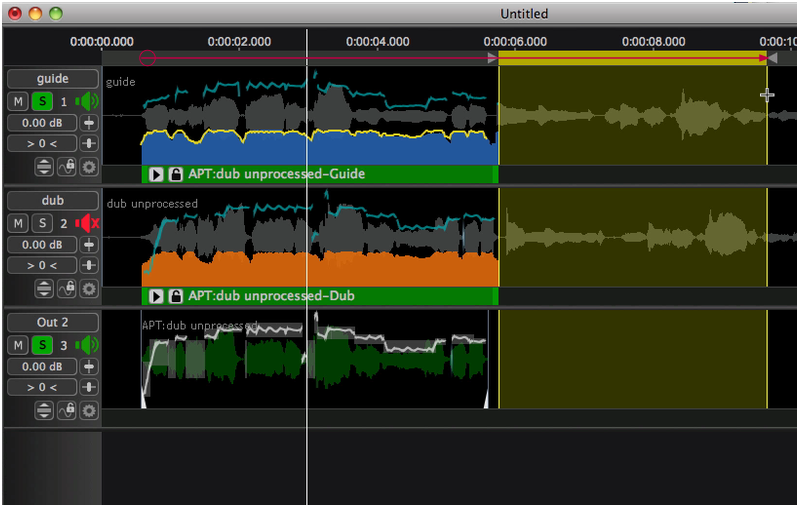Click the guide track volume slider handle

89,123
